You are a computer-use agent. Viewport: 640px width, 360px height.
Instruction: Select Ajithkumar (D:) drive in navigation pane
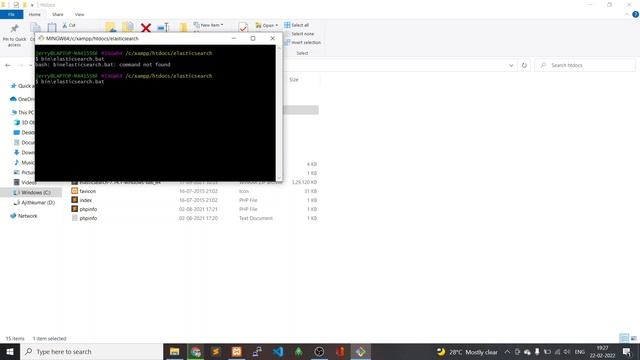point(34,202)
